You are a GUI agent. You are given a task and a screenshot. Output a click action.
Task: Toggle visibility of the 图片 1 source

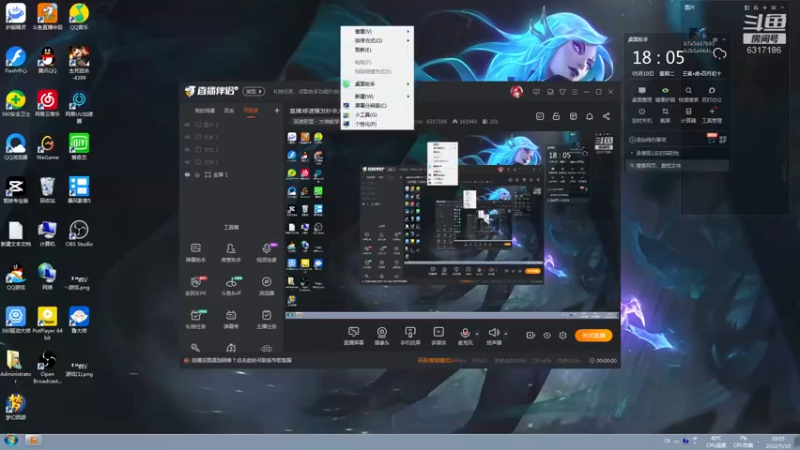pos(187,124)
